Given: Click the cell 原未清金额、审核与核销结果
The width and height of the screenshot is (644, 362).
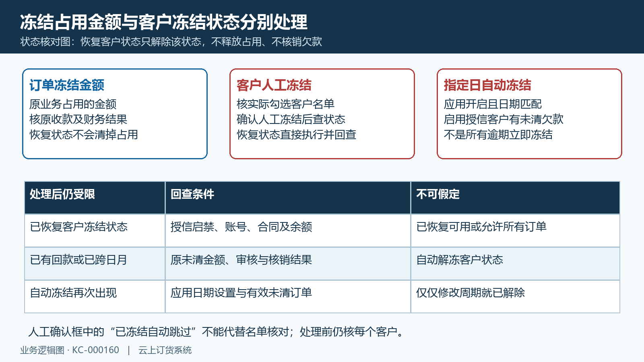Looking at the screenshot, I should pyautogui.click(x=288, y=263).
